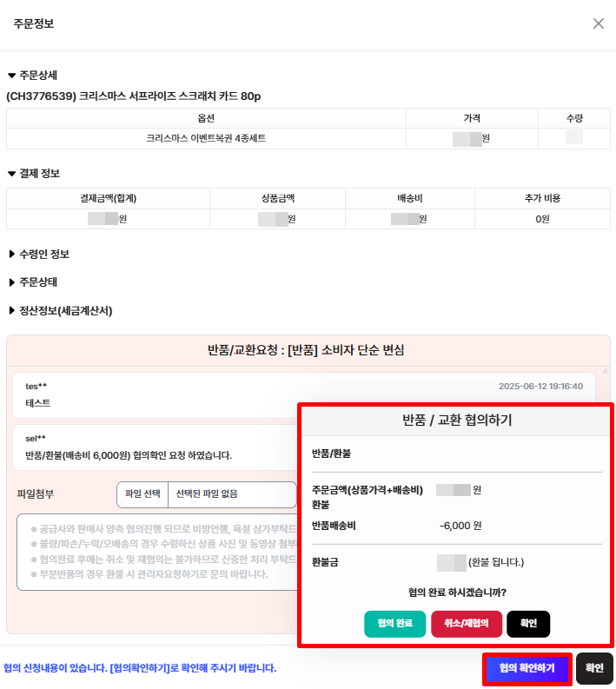
Task: Expand the 수령인 정보 section
Action: [x=39, y=254]
